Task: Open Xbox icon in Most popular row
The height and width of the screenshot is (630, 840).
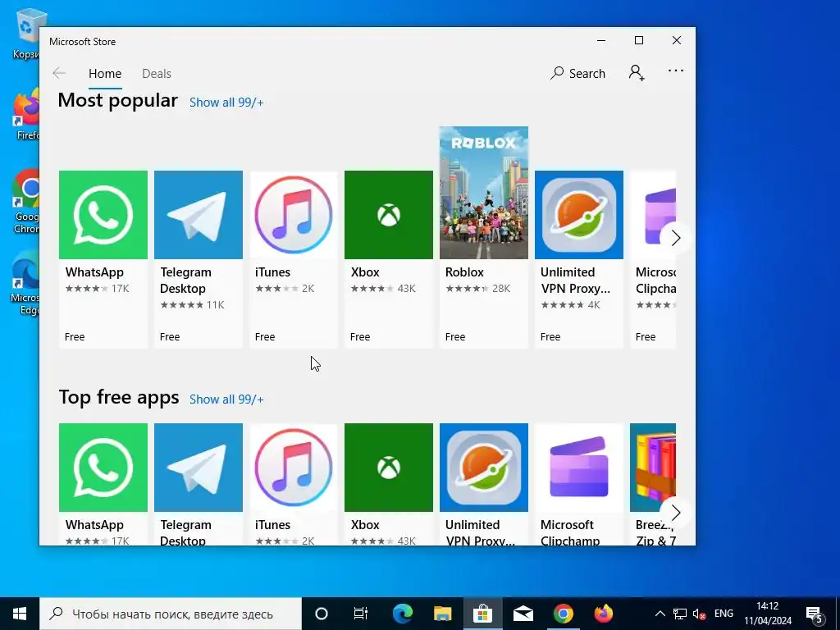Action: [x=388, y=215]
